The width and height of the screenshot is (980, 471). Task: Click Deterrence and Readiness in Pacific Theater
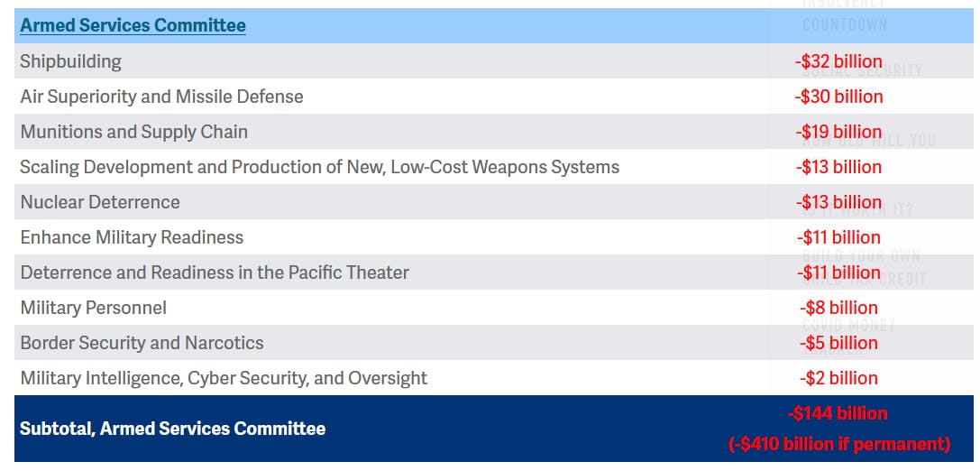pyautogui.click(x=215, y=272)
